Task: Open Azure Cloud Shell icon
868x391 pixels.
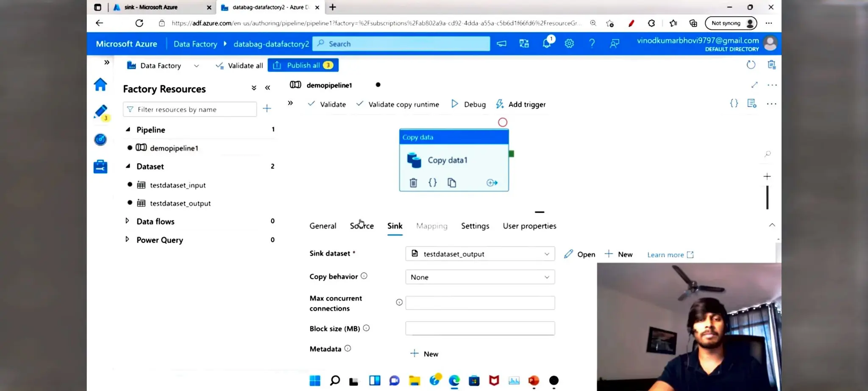Action: coord(502,44)
